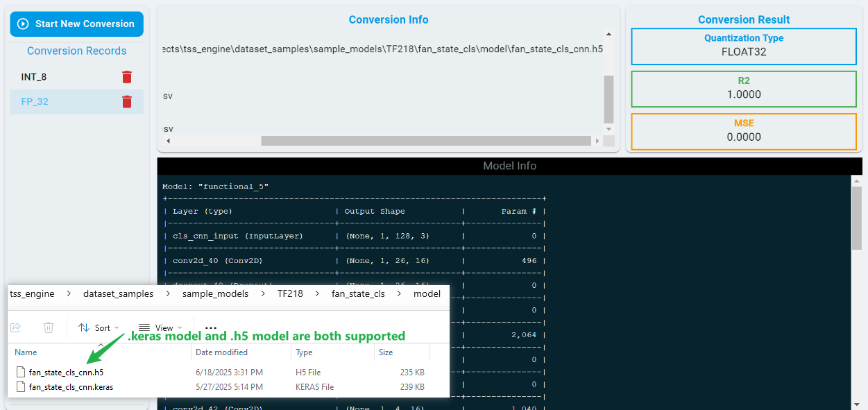Screen dimensions: 868x410
Task: Select the FP_32 conversion record
Action: click(x=35, y=102)
